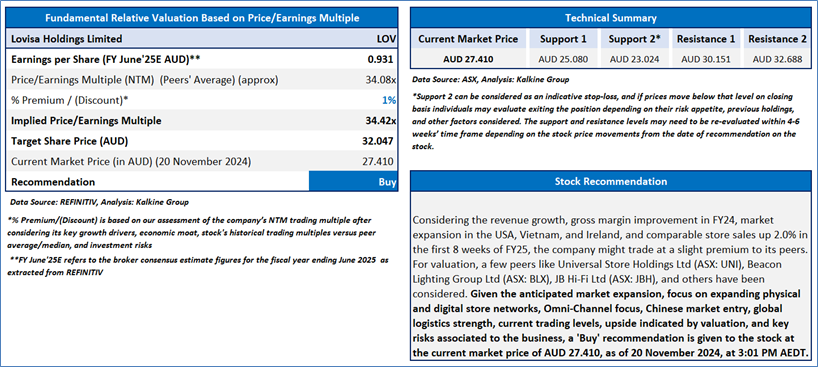Click the AUD 23.024 stop-loss value
This screenshot has width=818, height=367.
pos(634,59)
